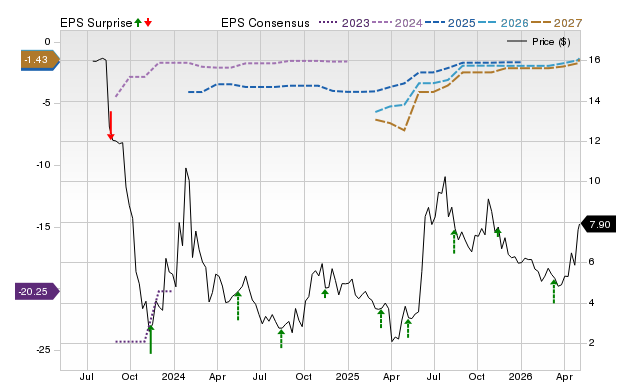
Task: Click the Price ($) legend entry
Action: pyautogui.click(x=539, y=42)
